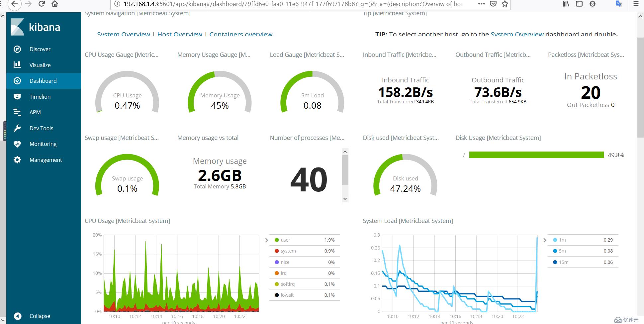Open Timelion in sidebar
The width and height of the screenshot is (644, 324).
click(40, 97)
